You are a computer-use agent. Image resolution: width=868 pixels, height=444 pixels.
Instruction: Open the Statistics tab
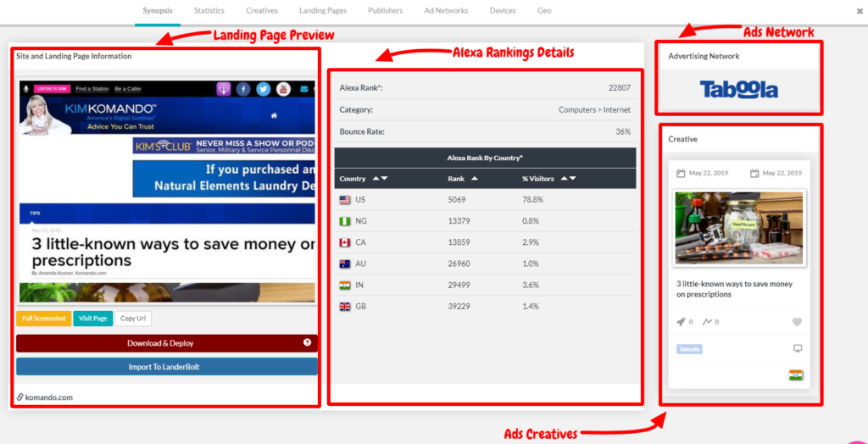(209, 10)
